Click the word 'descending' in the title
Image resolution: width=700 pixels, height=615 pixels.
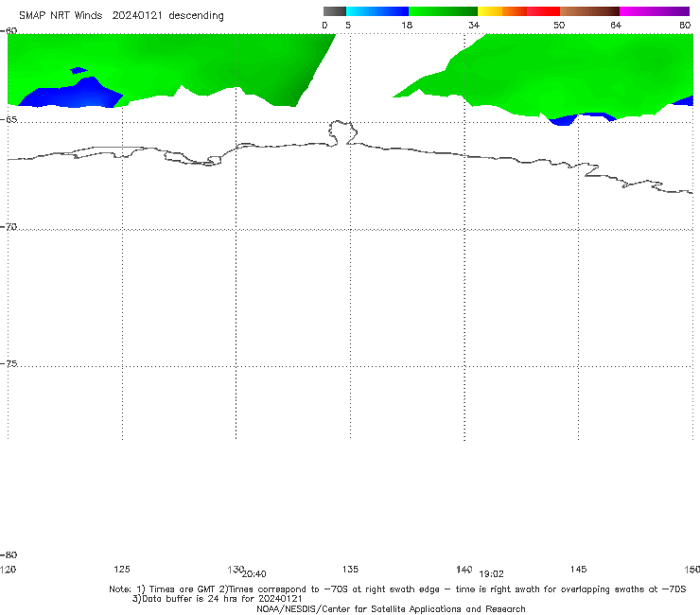196,16
